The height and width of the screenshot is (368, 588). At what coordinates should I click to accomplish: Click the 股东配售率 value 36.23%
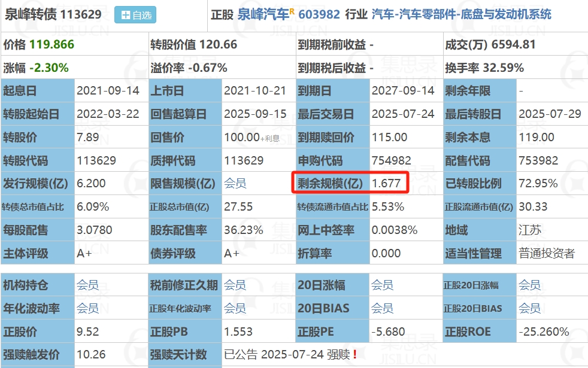coord(243,230)
